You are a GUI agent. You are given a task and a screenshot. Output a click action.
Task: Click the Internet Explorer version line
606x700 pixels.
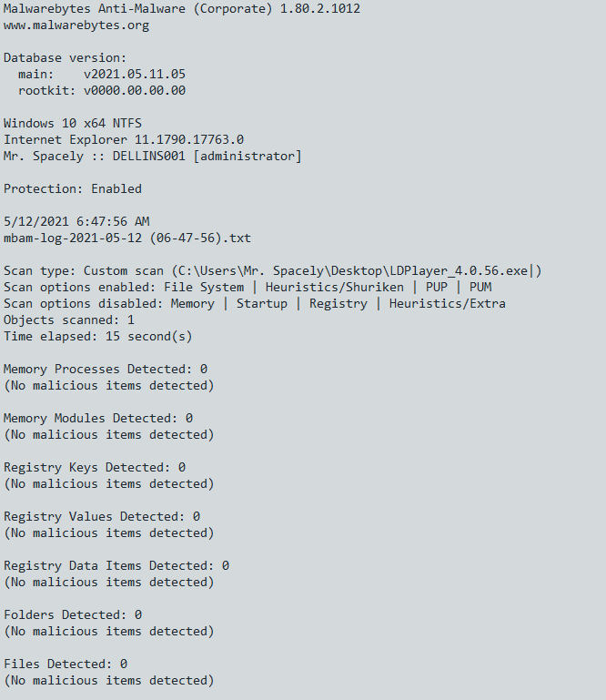124,140
